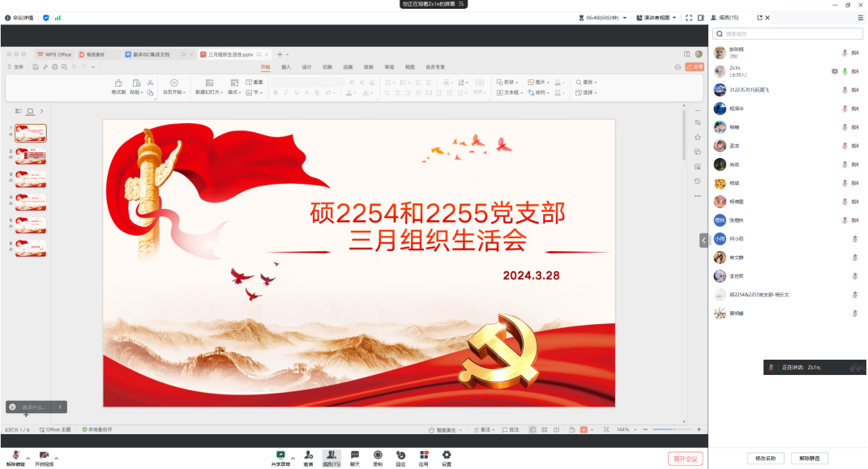Click the 共享屏幕 share screen icon
This screenshot has height=469, width=868.
point(280,455)
